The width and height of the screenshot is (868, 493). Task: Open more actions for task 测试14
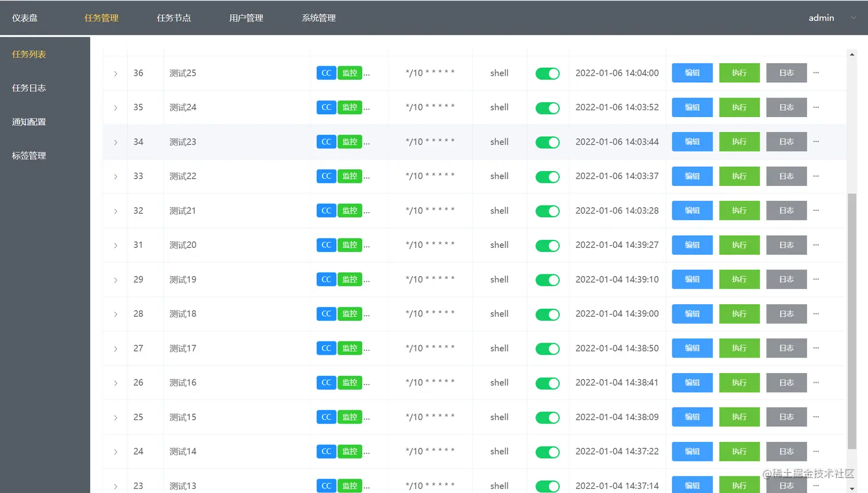coord(816,452)
